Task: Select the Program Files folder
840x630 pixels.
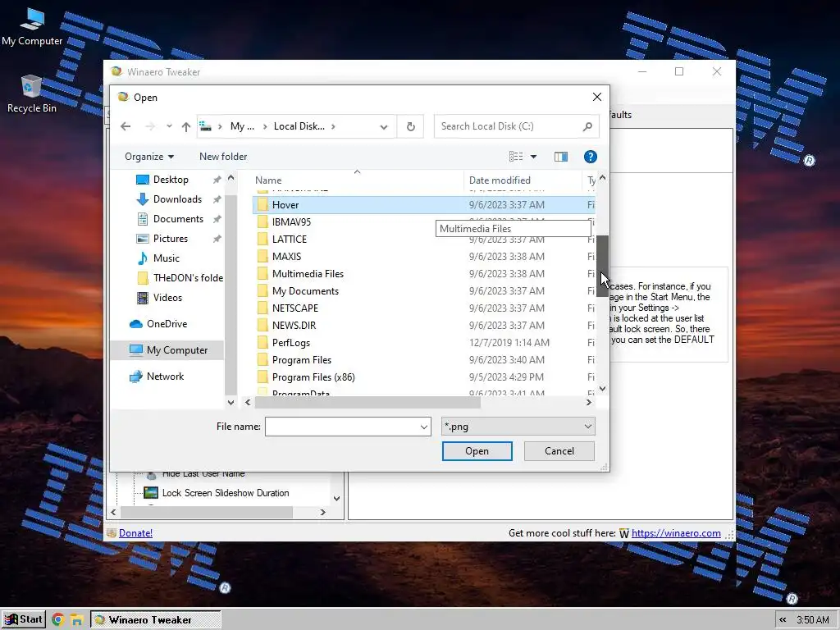Action: 423,360
